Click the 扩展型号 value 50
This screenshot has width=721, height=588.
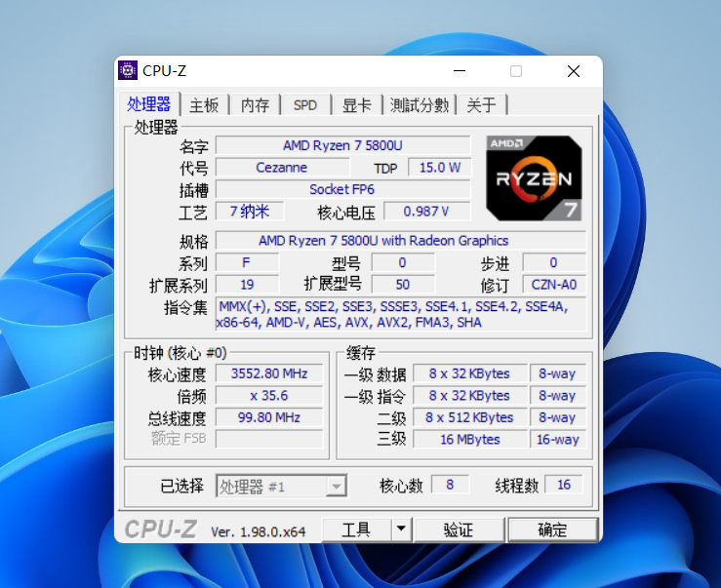click(403, 285)
